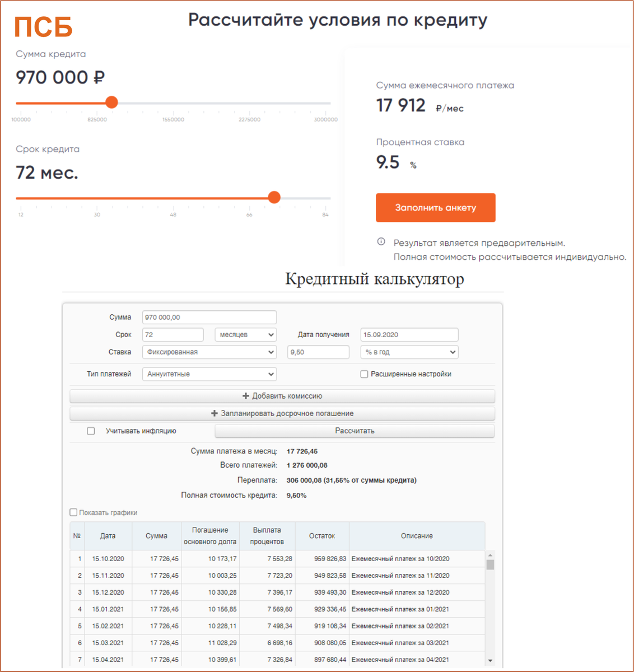Click plus icon on Запланировать досрочное погашение
This screenshot has height=672, width=634.
tap(214, 413)
